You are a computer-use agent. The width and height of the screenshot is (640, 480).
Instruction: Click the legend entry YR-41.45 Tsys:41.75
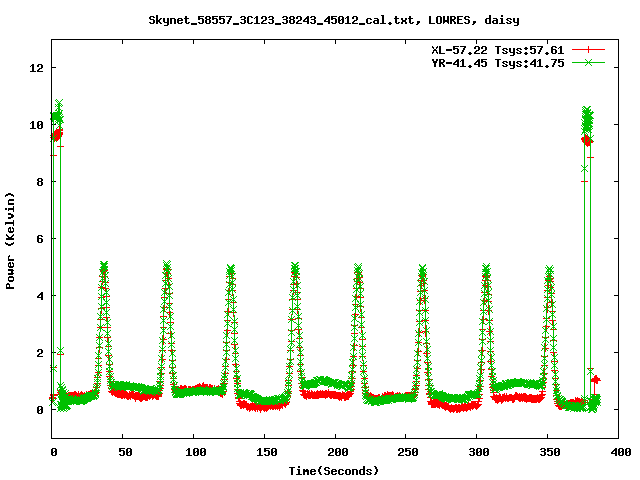tap(498, 63)
